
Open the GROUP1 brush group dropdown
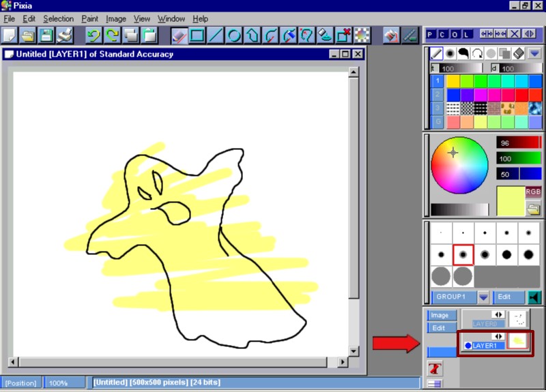(483, 297)
